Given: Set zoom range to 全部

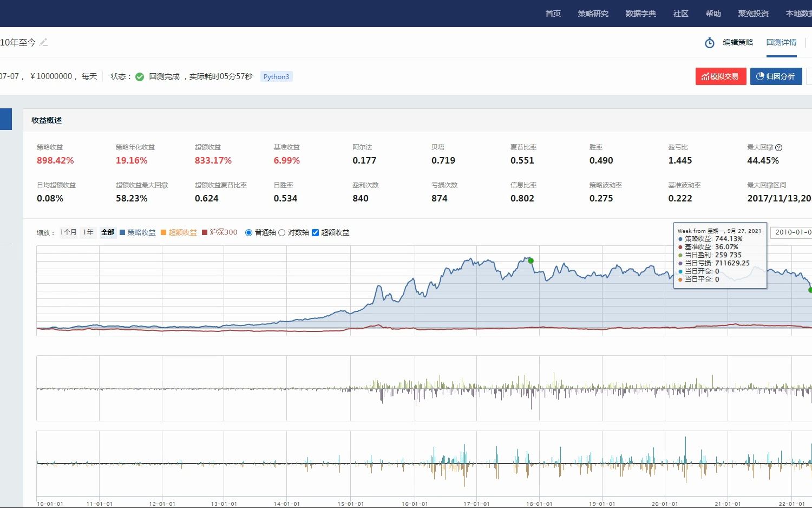Looking at the screenshot, I should [x=108, y=232].
